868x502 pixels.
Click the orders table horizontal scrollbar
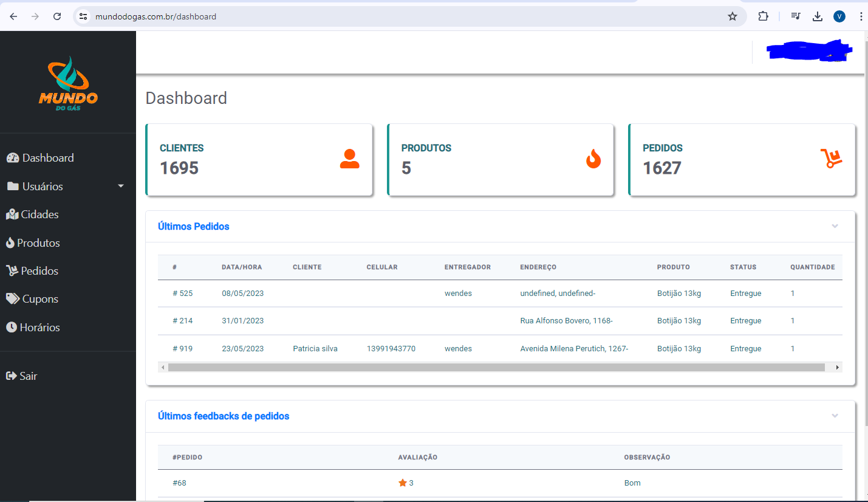click(x=496, y=367)
